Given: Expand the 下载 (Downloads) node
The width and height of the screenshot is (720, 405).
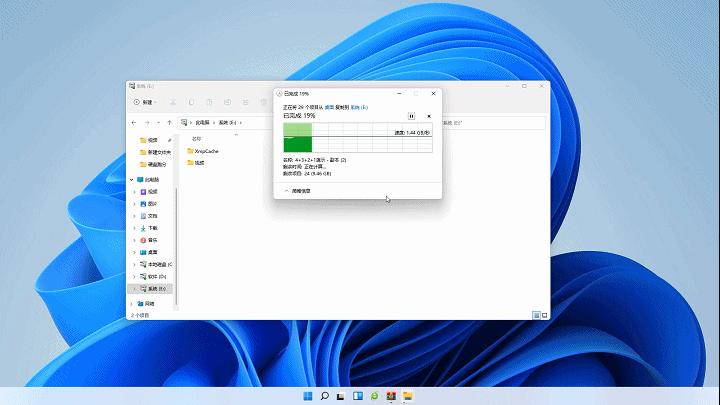Looking at the screenshot, I should (x=135, y=228).
